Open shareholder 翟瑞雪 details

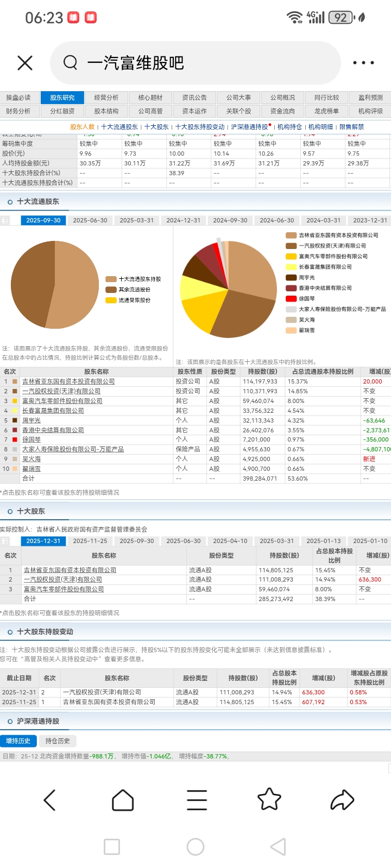pyautogui.click(x=31, y=469)
